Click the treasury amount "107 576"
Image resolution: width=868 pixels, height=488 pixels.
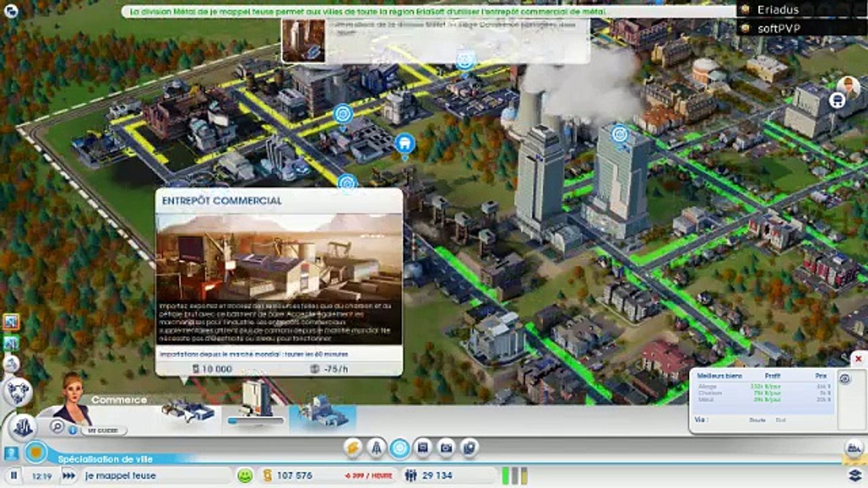click(x=295, y=476)
